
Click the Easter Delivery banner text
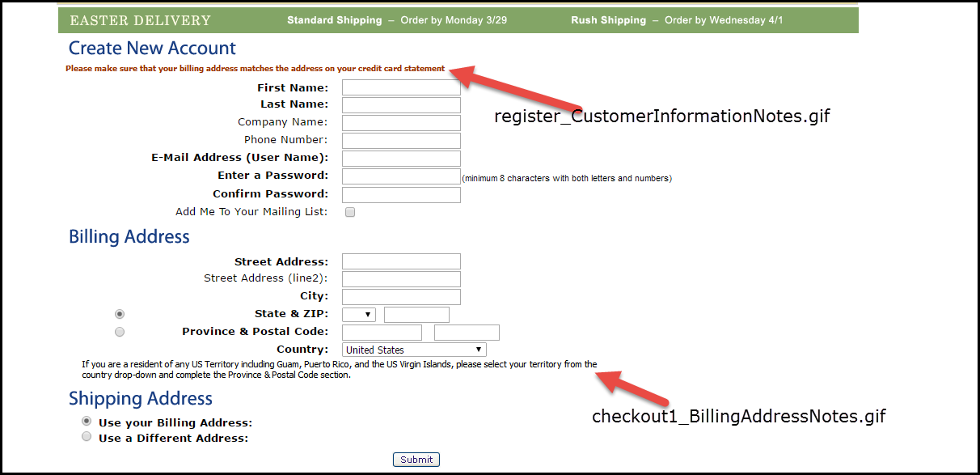pos(141,20)
